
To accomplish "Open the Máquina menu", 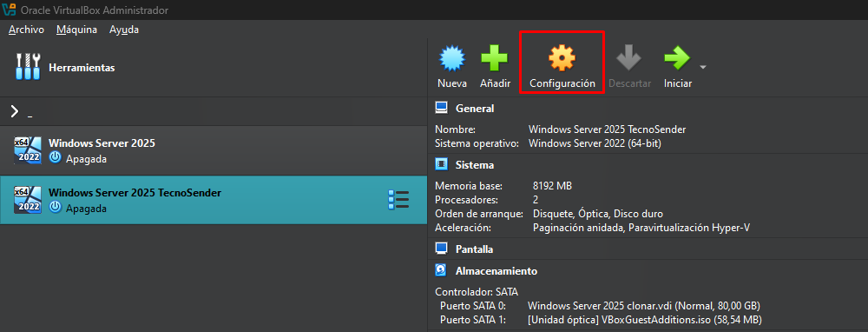I will click(x=76, y=30).
